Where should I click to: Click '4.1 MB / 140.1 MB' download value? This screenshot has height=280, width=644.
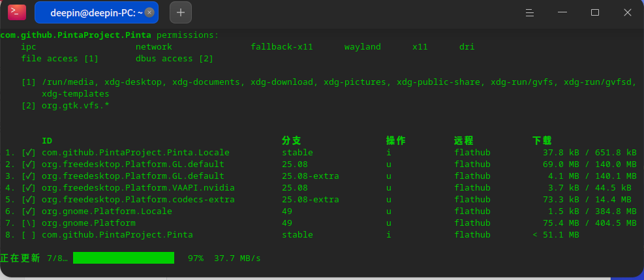tap(592, 176)
